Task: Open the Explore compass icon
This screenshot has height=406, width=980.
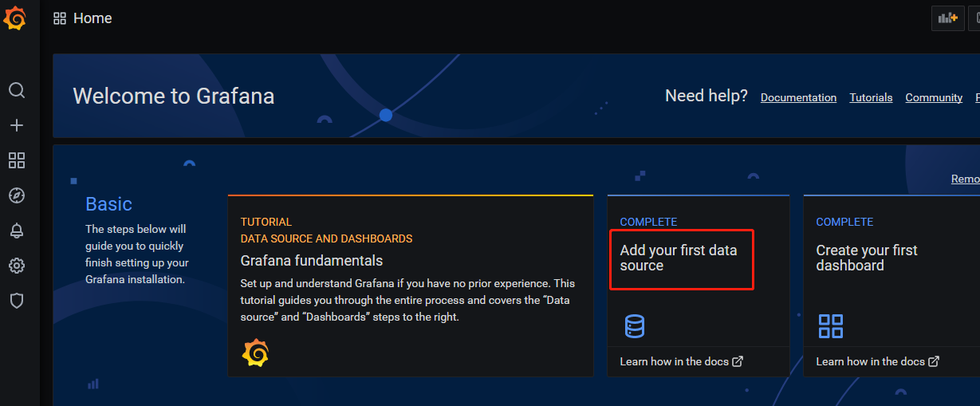Action: 17,195
